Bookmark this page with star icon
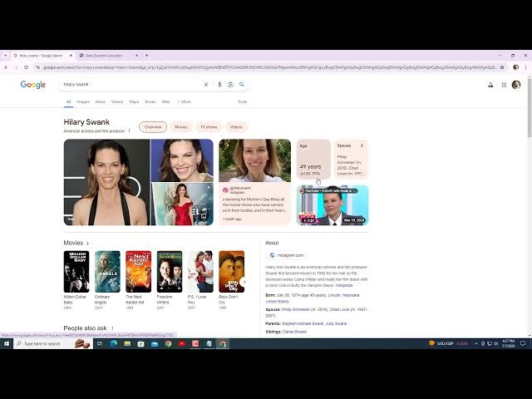The image size is (532, 399). tap(502, 67)
